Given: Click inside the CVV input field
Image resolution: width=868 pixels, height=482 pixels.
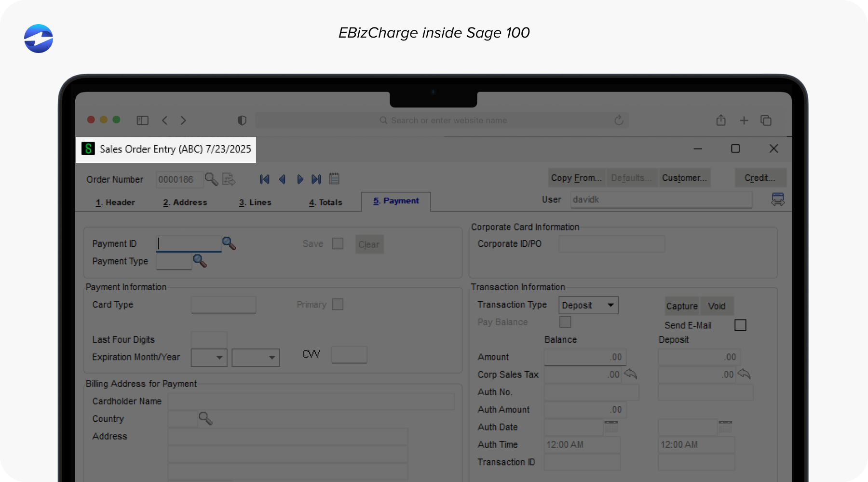Looking at the screenshot, I should click(349, 354).
